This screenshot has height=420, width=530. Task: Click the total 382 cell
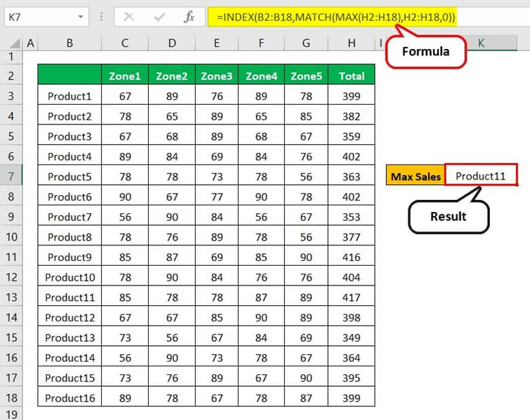[351, 116]
